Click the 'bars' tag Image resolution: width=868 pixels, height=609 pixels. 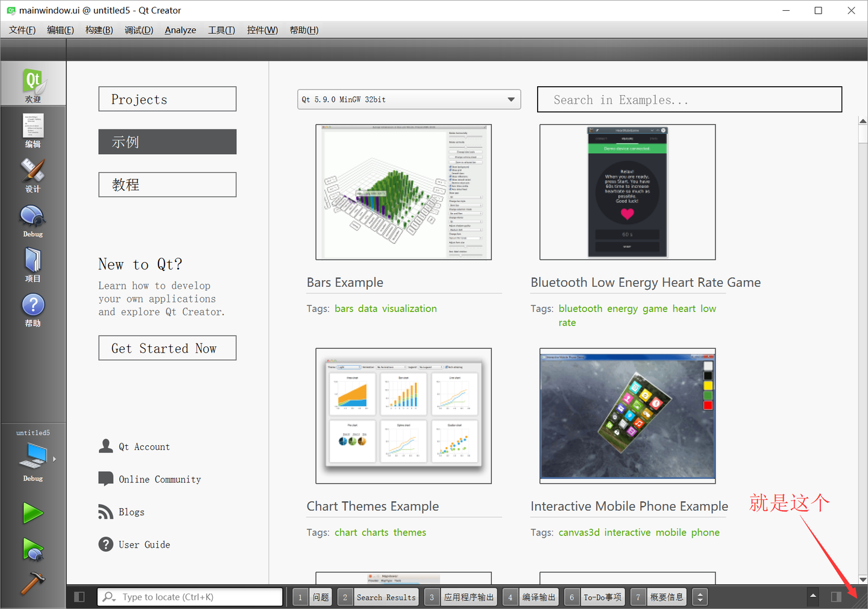tap(344, 308)
